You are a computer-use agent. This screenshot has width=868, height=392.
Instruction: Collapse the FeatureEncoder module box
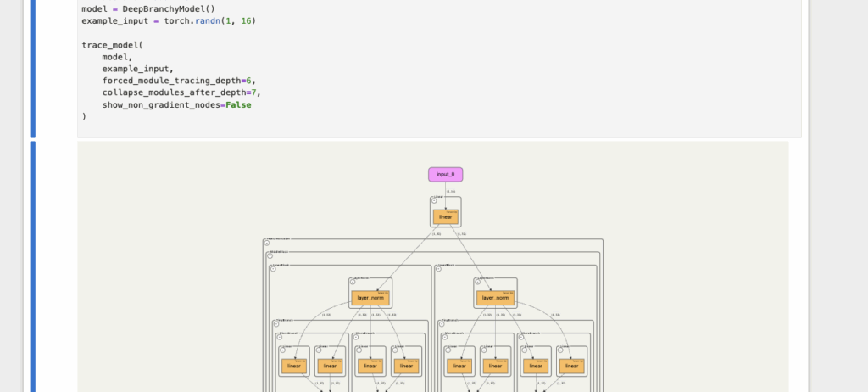coord(268,244)
